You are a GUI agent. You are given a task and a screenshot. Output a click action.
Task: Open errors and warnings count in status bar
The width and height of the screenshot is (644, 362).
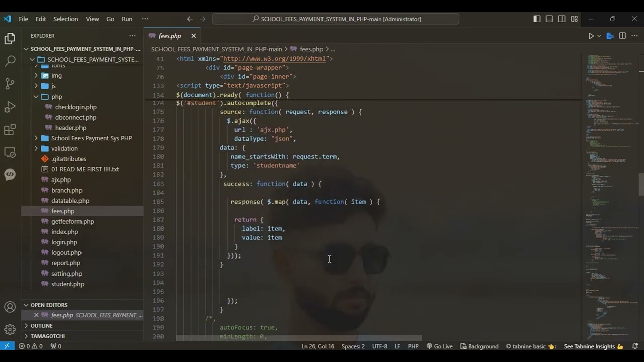click(31, 346)
